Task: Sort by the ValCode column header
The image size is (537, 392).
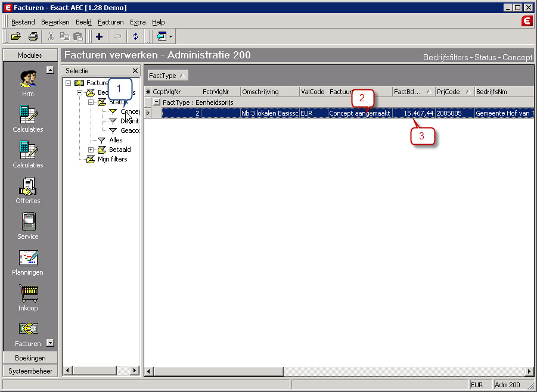Action: [x=313, y=92]
